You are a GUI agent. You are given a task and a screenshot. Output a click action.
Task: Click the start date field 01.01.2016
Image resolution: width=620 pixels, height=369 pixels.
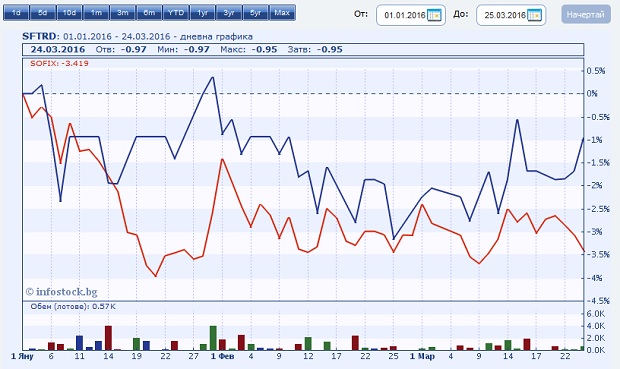click(x=410, y=15)
